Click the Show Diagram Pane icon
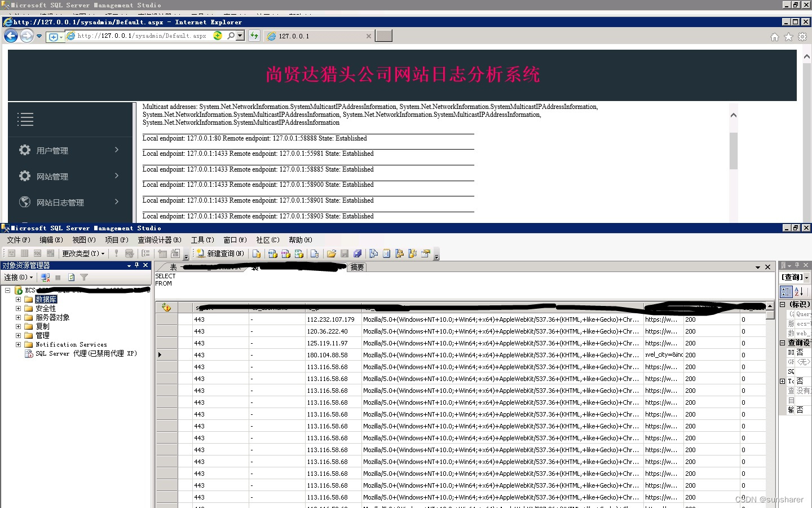The width and height of the screenshot is (812, 508). [x=11, y=253]
